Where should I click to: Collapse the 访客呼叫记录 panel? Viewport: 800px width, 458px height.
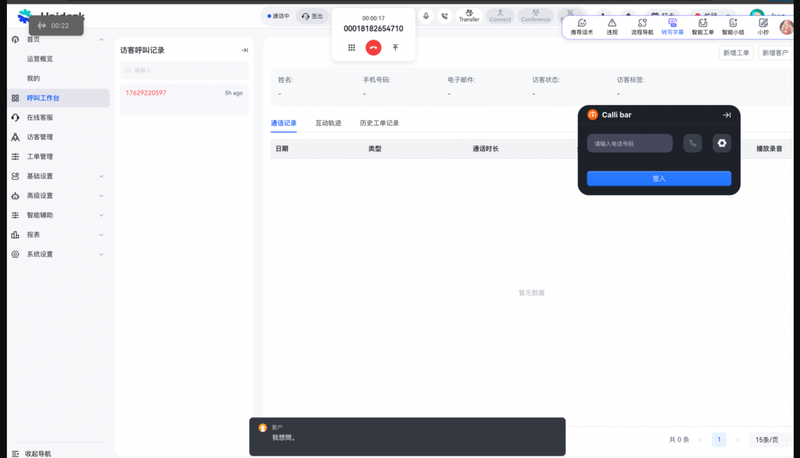tap(244, 50)
